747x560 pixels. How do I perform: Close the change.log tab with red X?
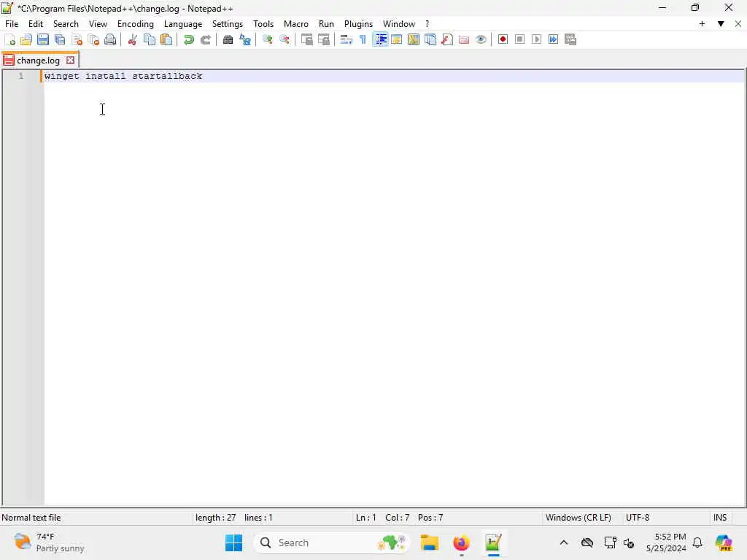tap(71, 61)
